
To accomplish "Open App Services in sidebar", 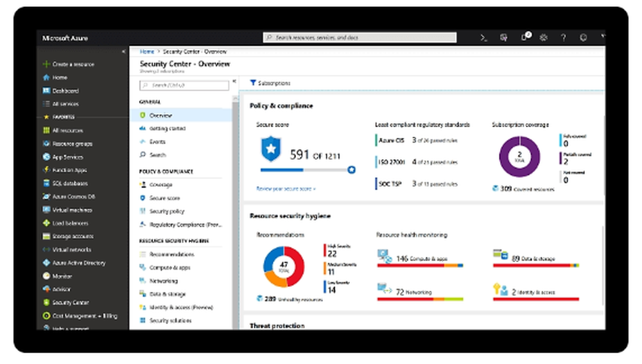I will pyautogui.click(x=63, y=157).
